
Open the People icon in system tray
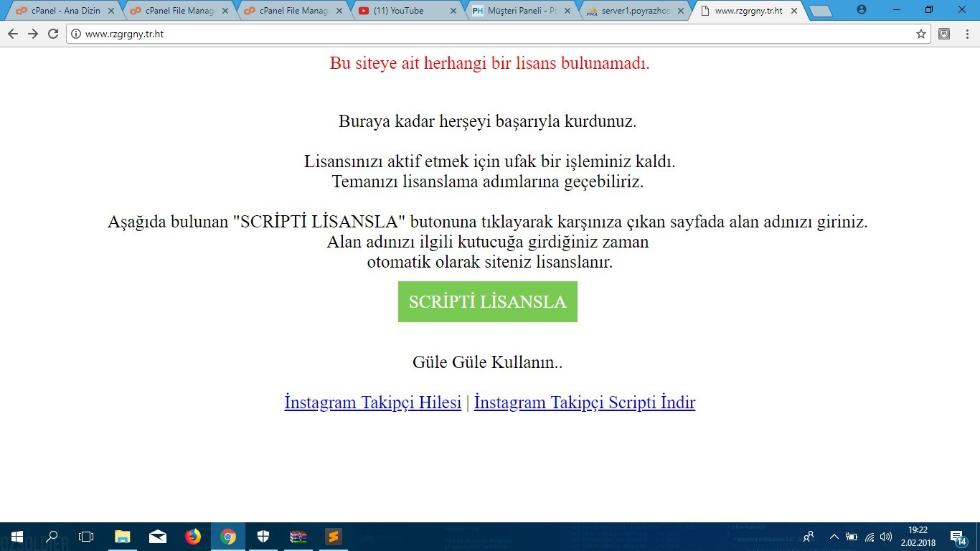[x=809, y=537]
